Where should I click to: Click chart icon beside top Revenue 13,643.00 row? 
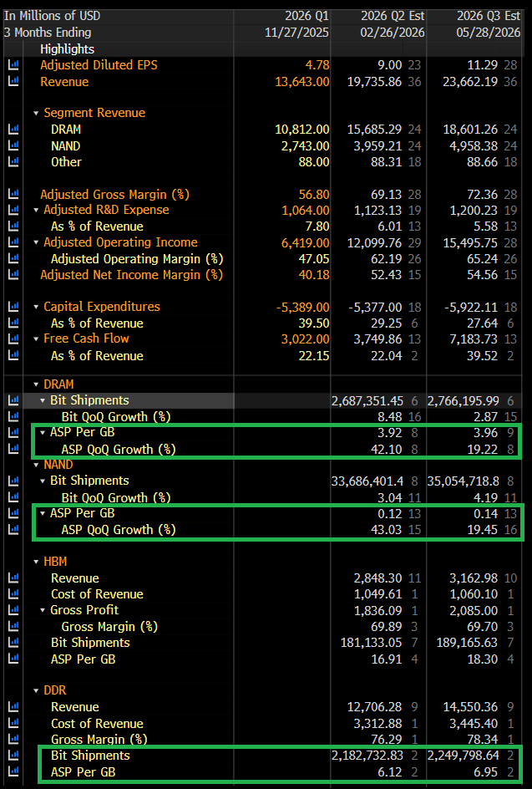coord(13,81)
